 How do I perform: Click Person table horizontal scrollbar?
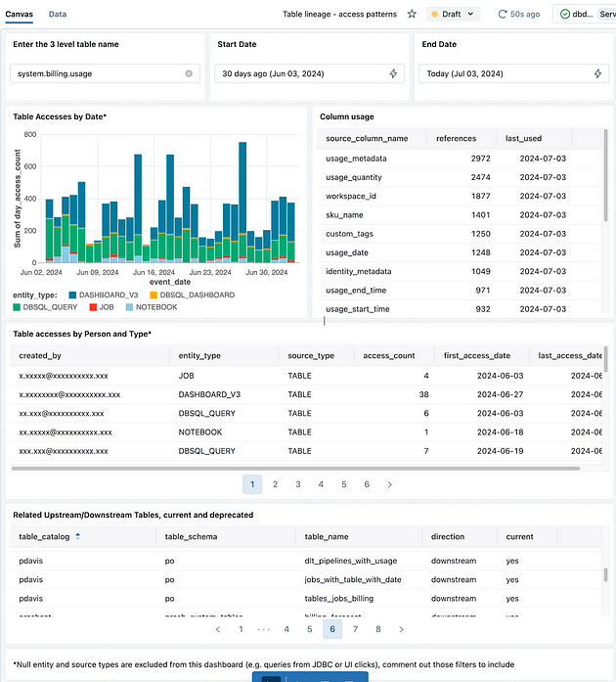pos(295,469)
